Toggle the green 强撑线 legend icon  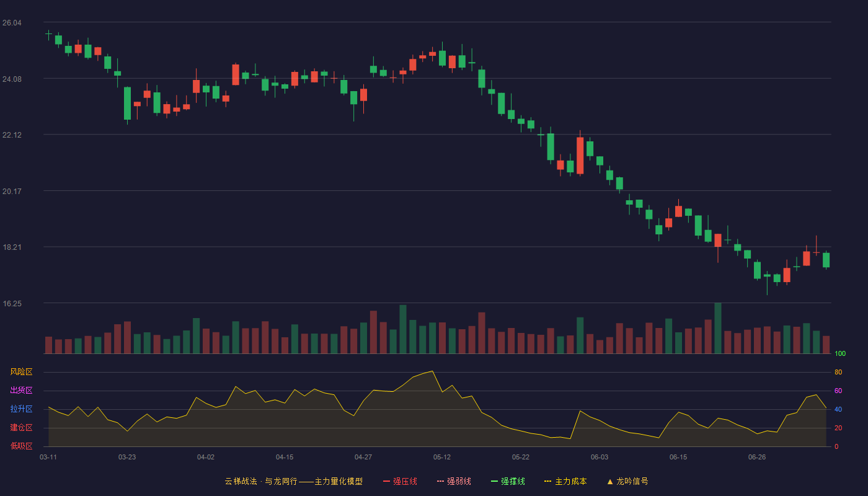tap(494, 481)
